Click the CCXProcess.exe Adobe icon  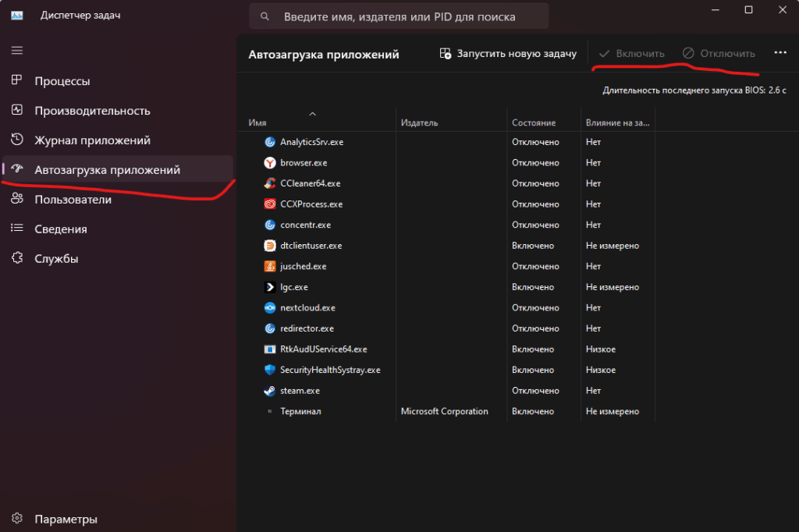pyautogui.click(x=269, y=204)
